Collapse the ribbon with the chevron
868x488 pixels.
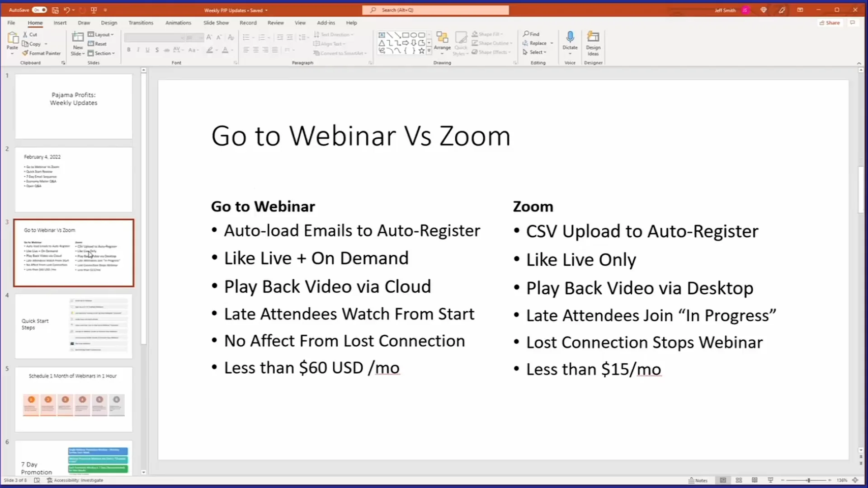(859, 63)
